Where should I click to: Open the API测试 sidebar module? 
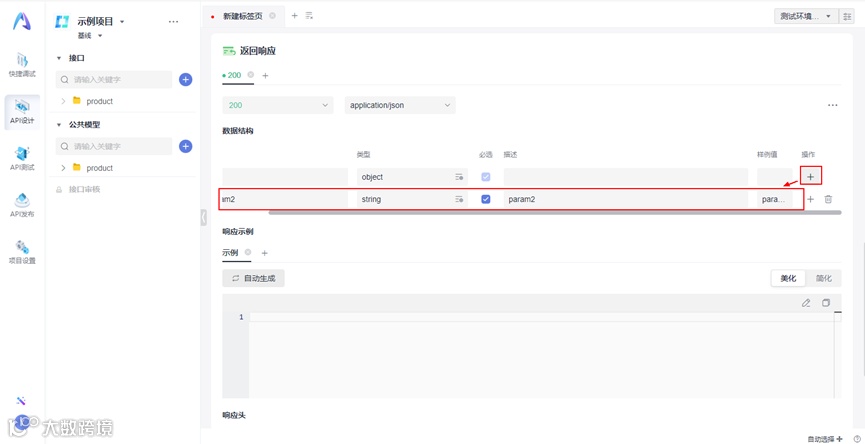pyautogui.click(x=22, y=159)
